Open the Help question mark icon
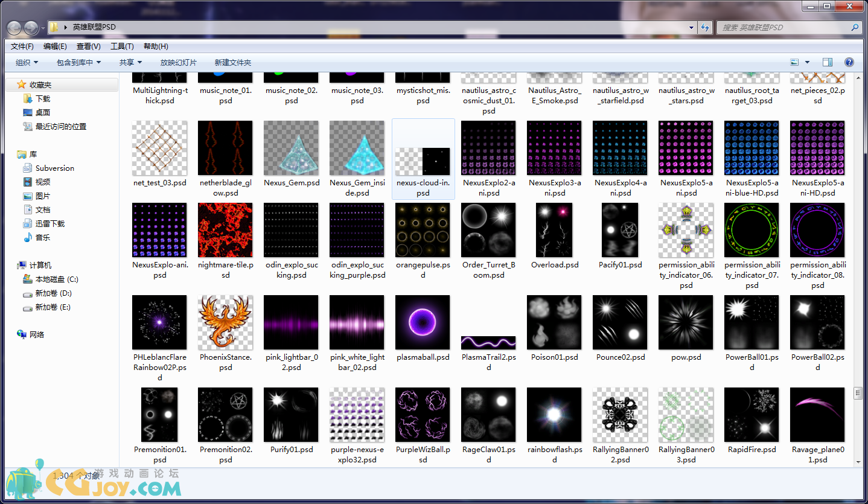The width and height of the screenshot is (868, 504). pyautogui.click(x=849, y=62)
